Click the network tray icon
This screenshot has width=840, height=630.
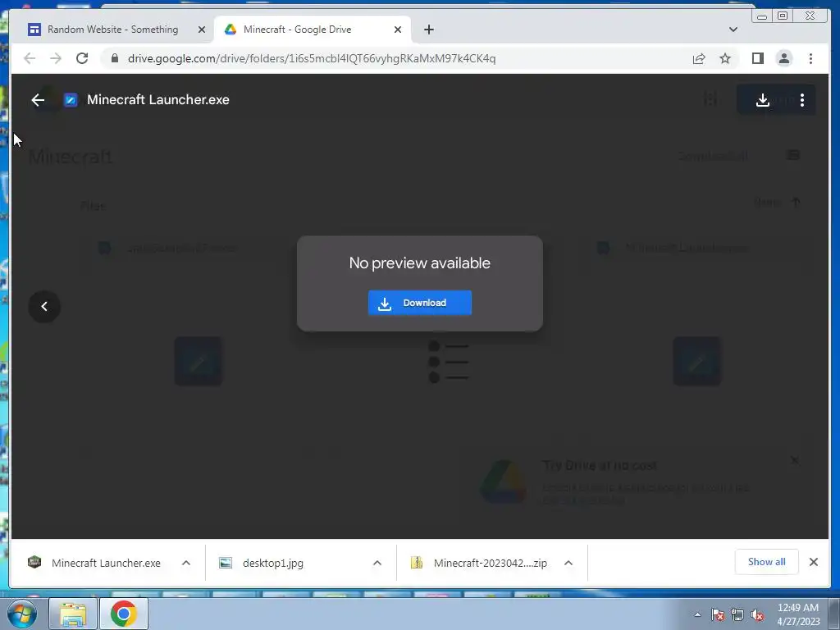[737, 615]
